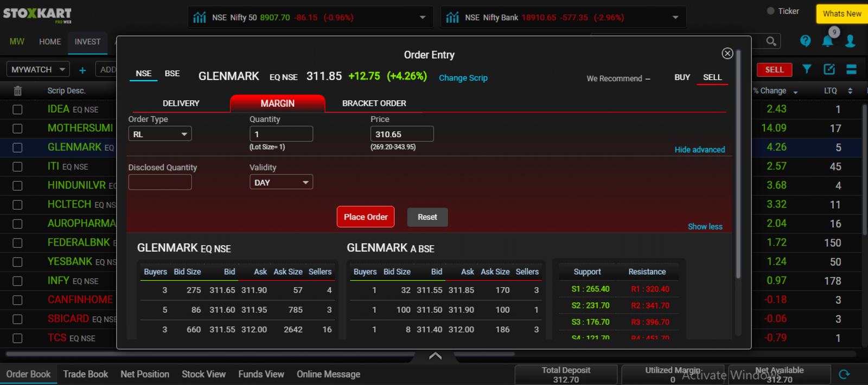Click the Order Entry vertical scrollbar
This screenshot has height=385, width=868.
(x=738, y=165)
